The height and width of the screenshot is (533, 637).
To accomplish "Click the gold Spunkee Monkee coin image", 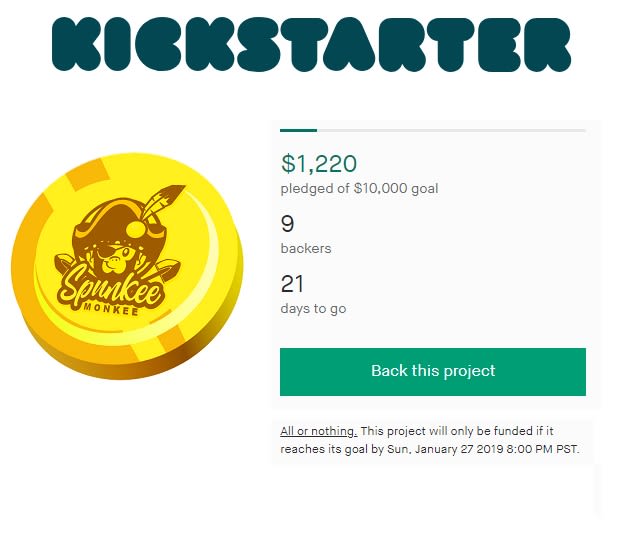I will pyautogui.click(x=127, y=266).
